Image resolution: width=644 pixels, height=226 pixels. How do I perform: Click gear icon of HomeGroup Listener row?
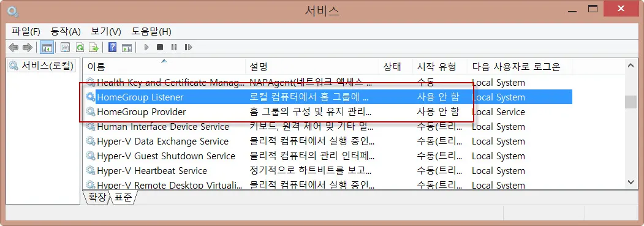coord(90,97)
